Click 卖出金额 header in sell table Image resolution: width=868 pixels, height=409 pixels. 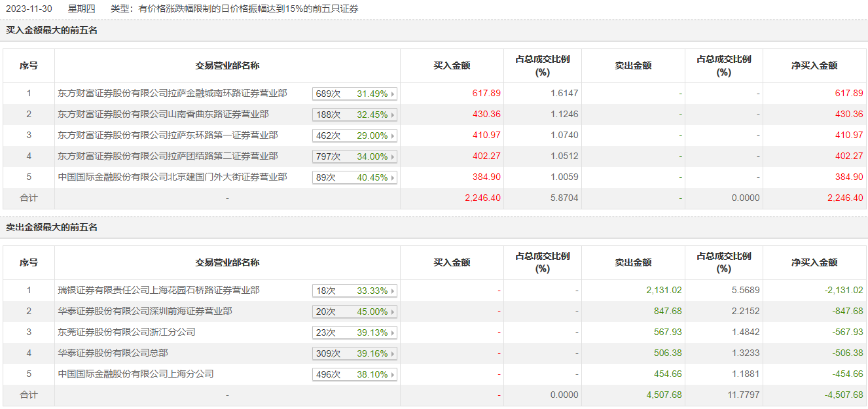(633, 262)
